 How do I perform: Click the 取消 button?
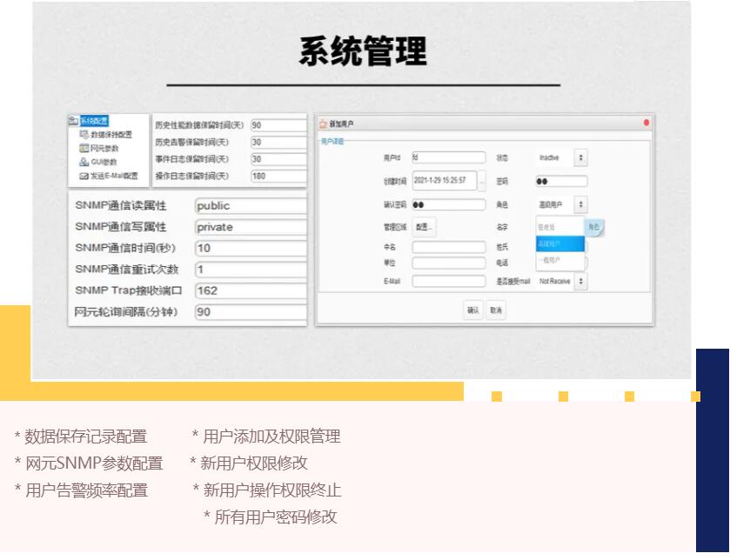(x=496, y=310)
